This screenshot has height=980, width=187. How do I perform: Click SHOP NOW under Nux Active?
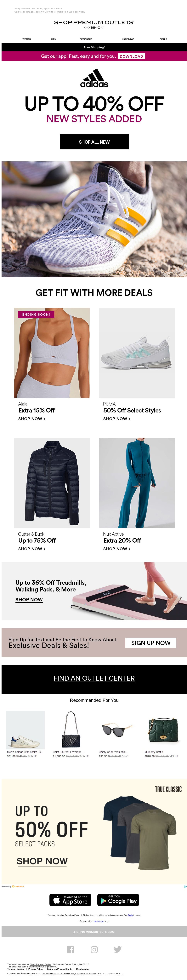pos(117,549)
